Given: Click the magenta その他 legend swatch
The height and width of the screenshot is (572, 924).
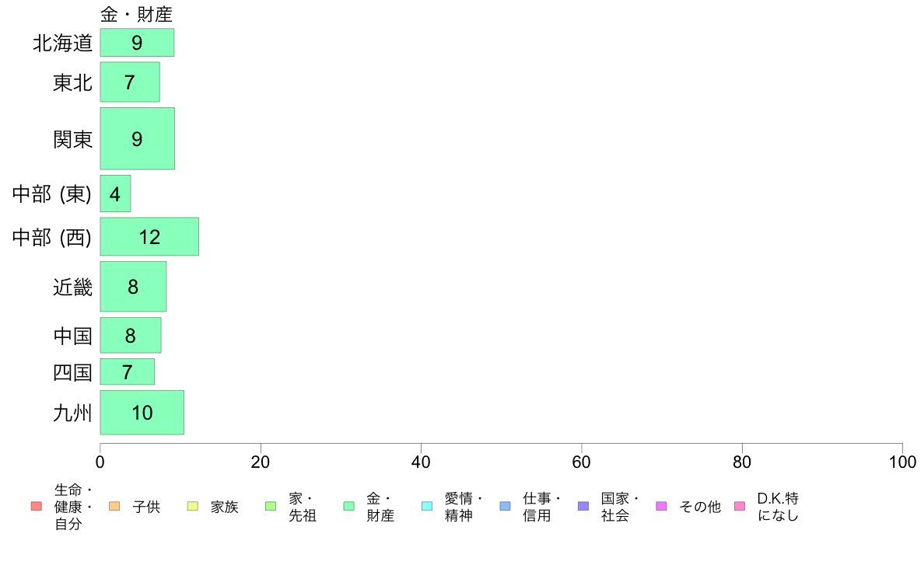Looking at the screenshot, I should tap(661, 506).
